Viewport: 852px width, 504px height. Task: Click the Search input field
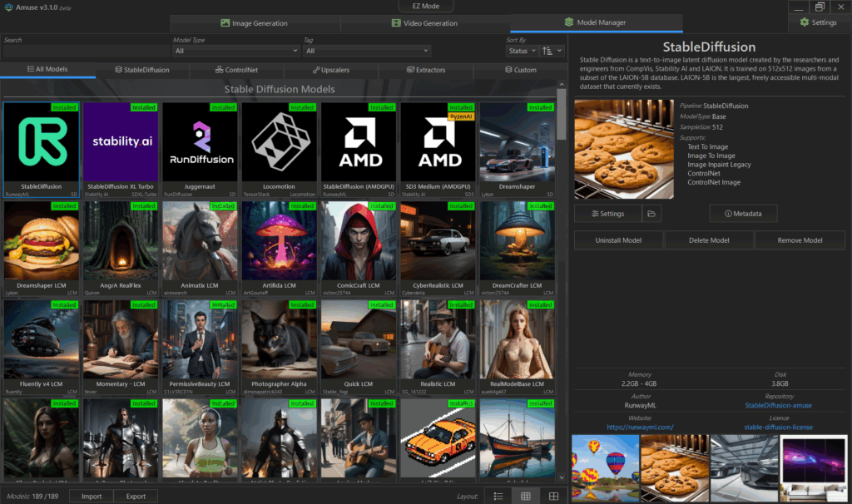click(x=86, y=51)
